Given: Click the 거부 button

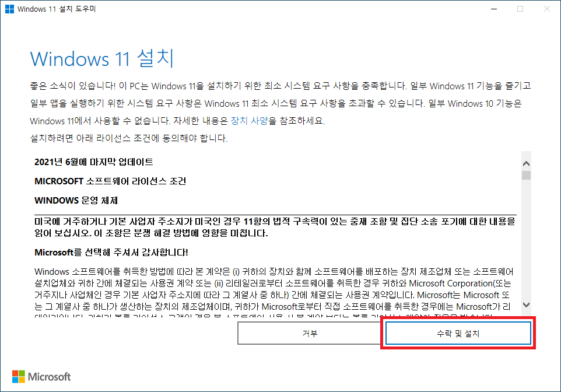Looking at the screenshot, I should (310, 333).
